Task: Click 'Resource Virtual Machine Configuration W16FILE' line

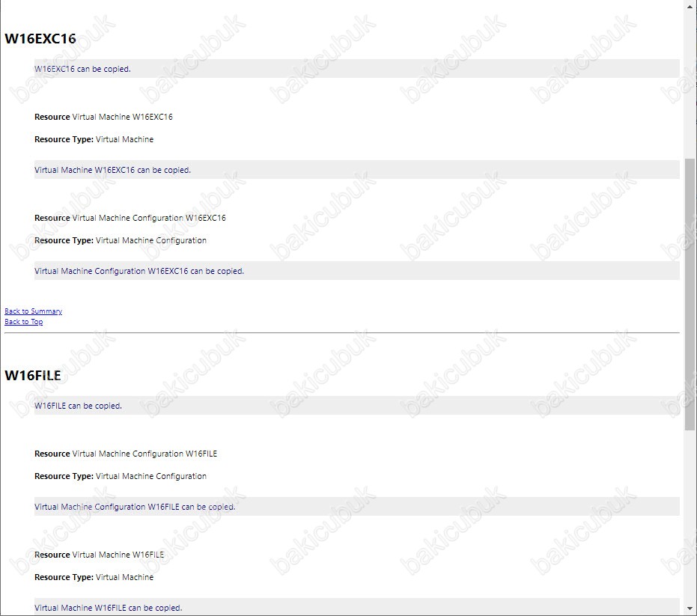Action: pos(126,454)
